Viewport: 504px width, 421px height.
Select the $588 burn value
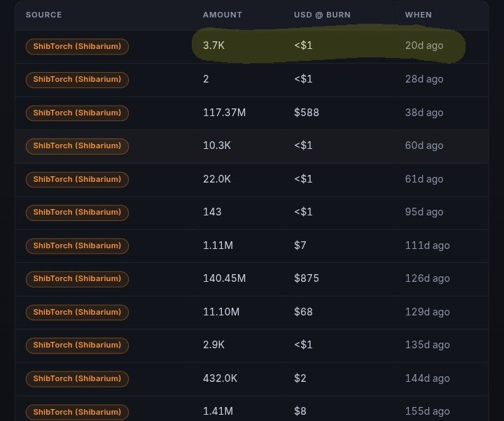click(307, 113)
